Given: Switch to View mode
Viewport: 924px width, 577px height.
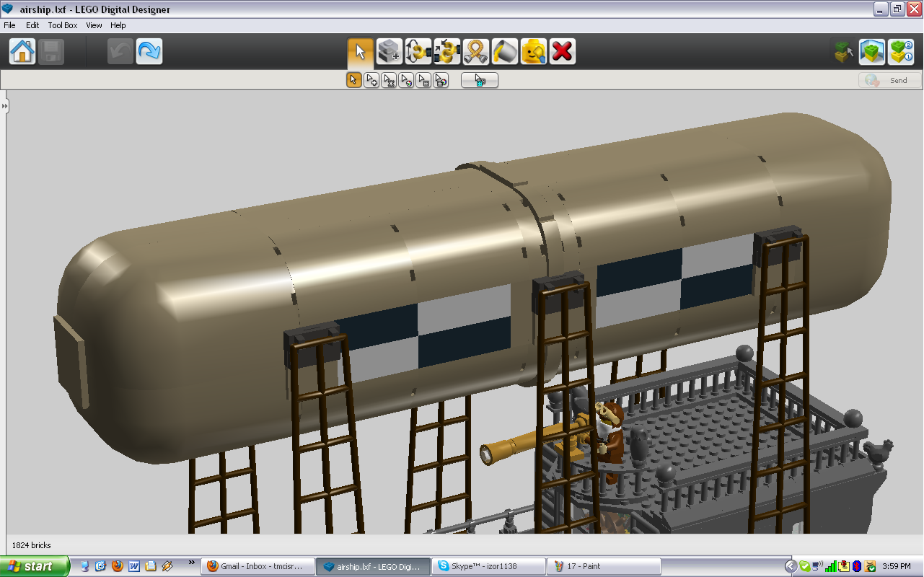Looking at the screenshot, I should [872, 52].
